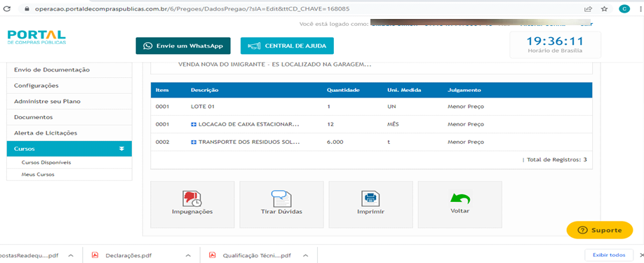Open the browser share page icon
This screenshot has height=263, width=644.
pyautogui.click(x=589, y=8)
